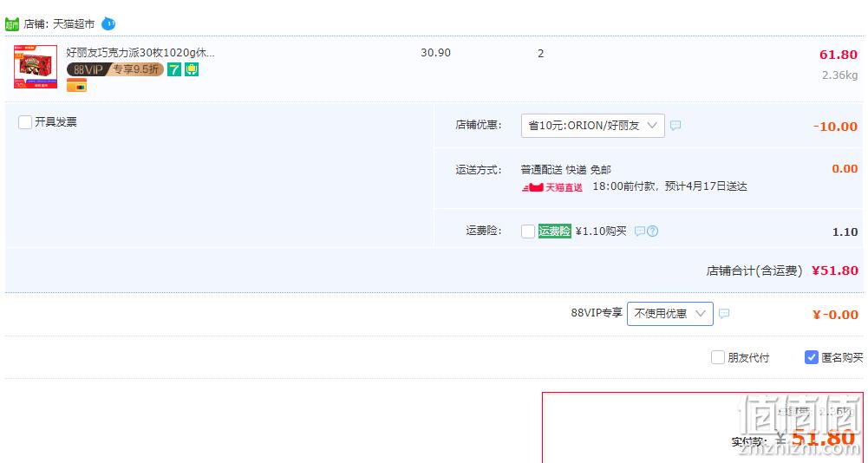Click the 88VIP 专享9.5折 badge
Viewport: 868px width, 463px height.
(x=115, y=69)
